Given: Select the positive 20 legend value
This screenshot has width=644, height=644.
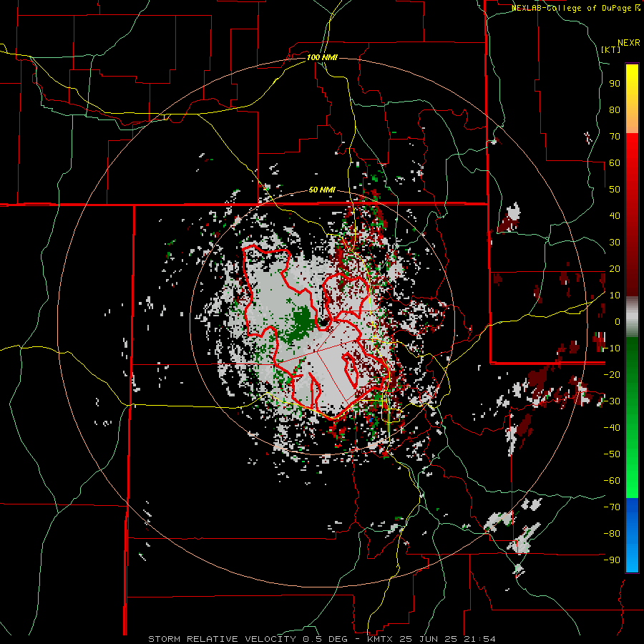Looking at the screenshot, I should pos(615,268).
